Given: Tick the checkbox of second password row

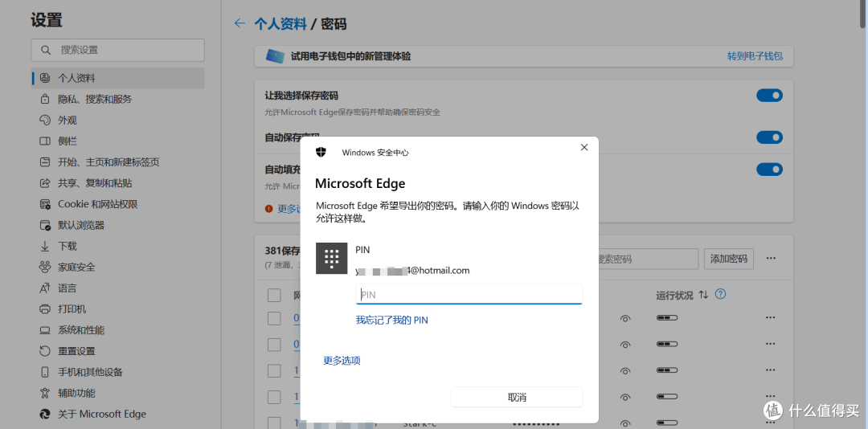Looking at the screenshot, I should point(274,345).
